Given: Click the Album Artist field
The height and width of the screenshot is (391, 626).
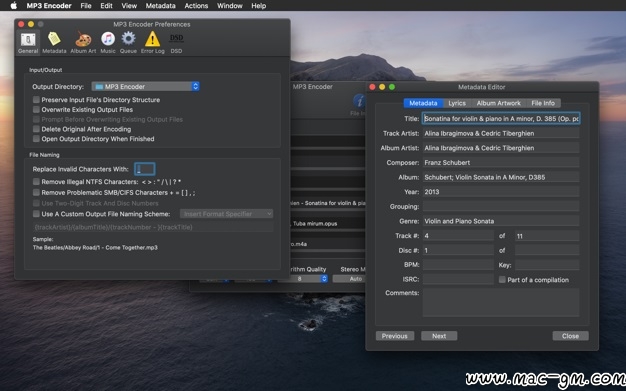Looking at the screenshot, I should tap(501, 148).
